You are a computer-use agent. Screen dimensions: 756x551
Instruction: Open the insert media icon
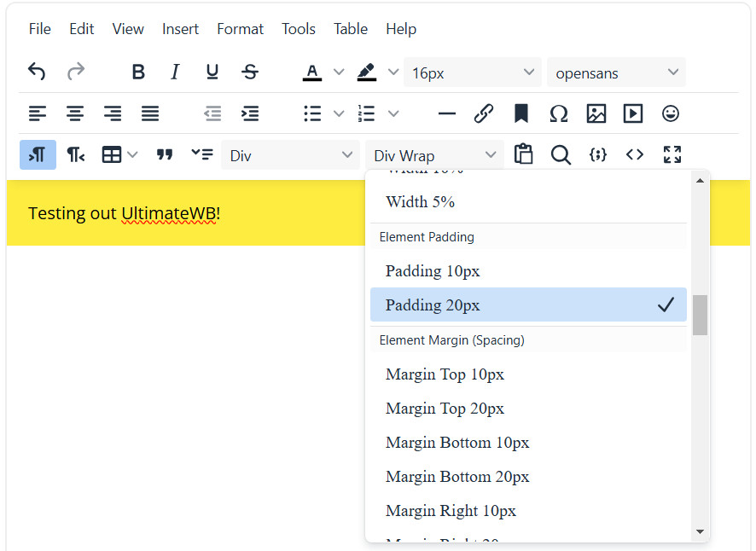(633, 113)
